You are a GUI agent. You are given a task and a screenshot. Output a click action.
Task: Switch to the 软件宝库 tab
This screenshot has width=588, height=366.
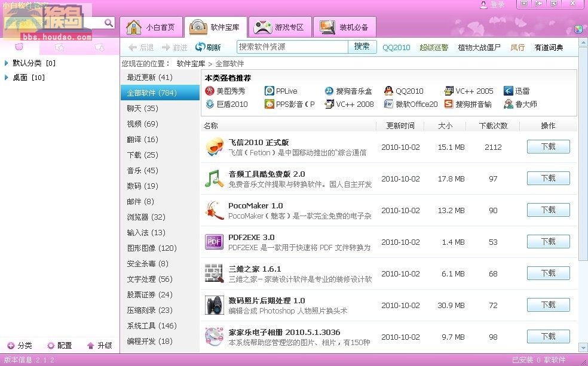click(216, 27)
